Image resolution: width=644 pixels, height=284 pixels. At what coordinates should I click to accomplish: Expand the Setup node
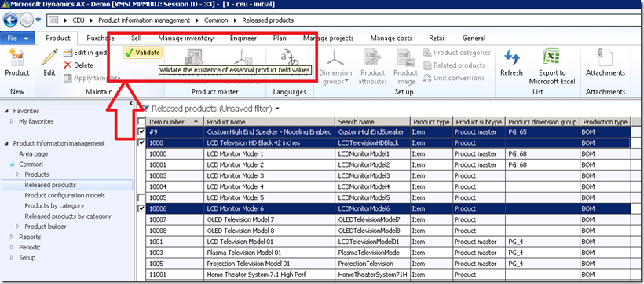(x=13, y=258)
